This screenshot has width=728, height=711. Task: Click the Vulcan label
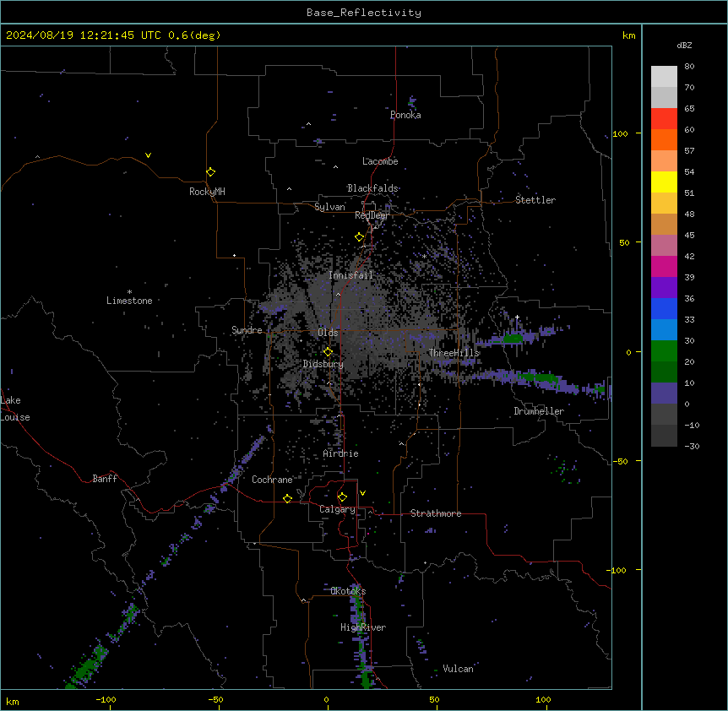[x=459, y=669]
